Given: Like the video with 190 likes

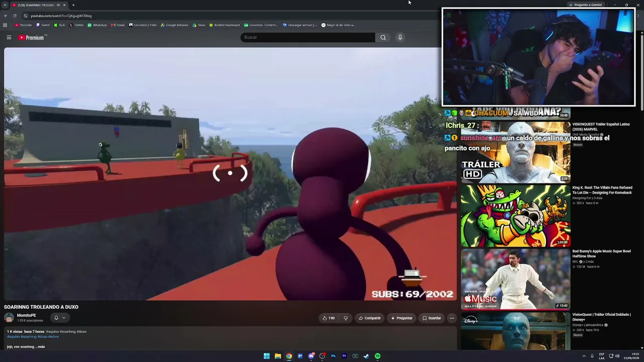Looking at the screenshot, I should coord(329,318).
